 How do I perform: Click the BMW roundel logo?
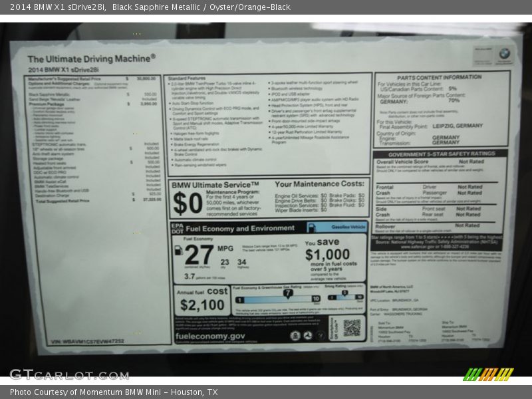(504, 54)
